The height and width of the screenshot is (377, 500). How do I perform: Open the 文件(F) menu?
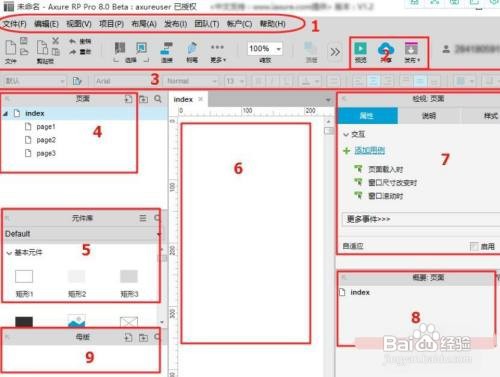pos(15,24)
